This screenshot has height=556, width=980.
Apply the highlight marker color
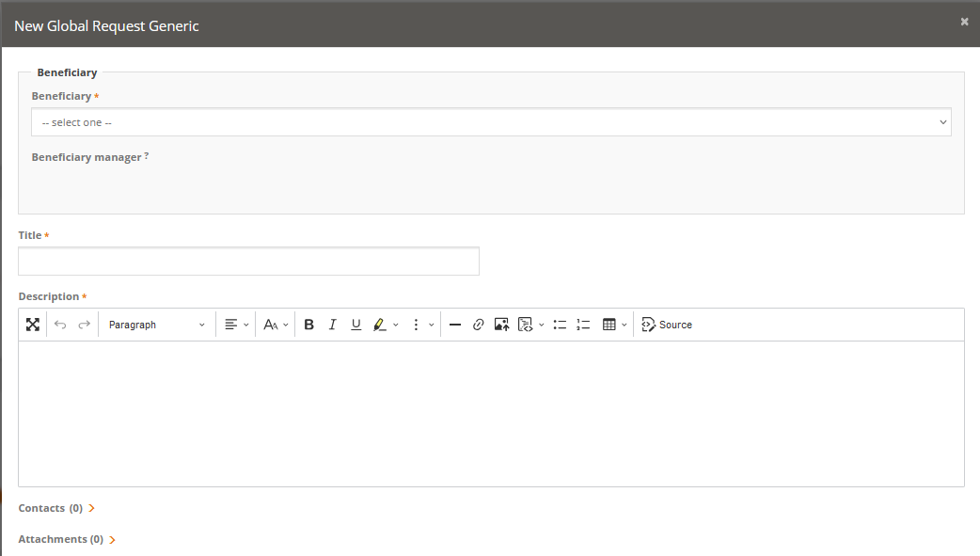380,325
